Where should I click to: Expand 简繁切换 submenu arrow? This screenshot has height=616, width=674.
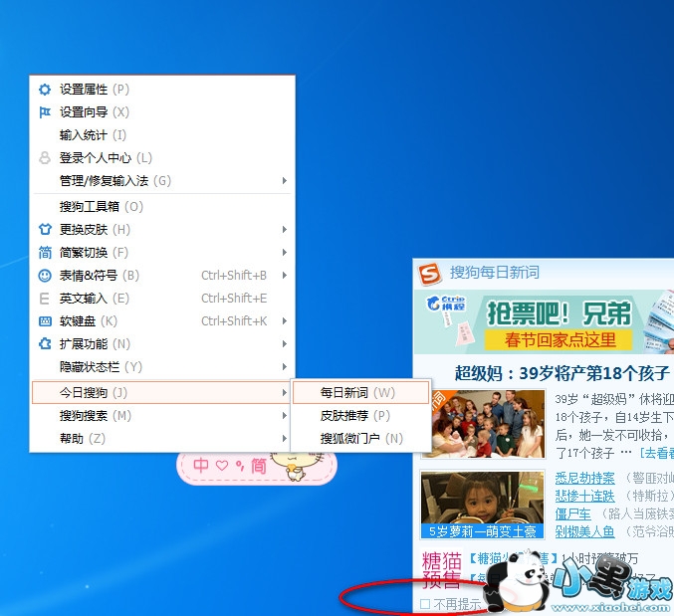coord(284,252)
